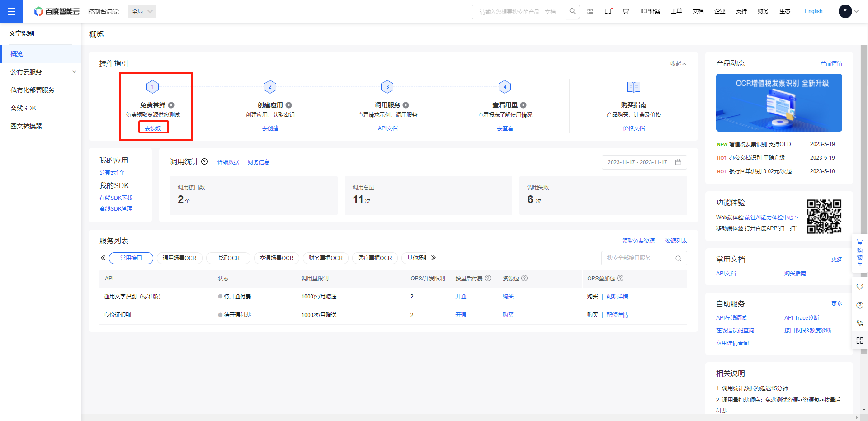Open API在线调试 link

[731, 318]
